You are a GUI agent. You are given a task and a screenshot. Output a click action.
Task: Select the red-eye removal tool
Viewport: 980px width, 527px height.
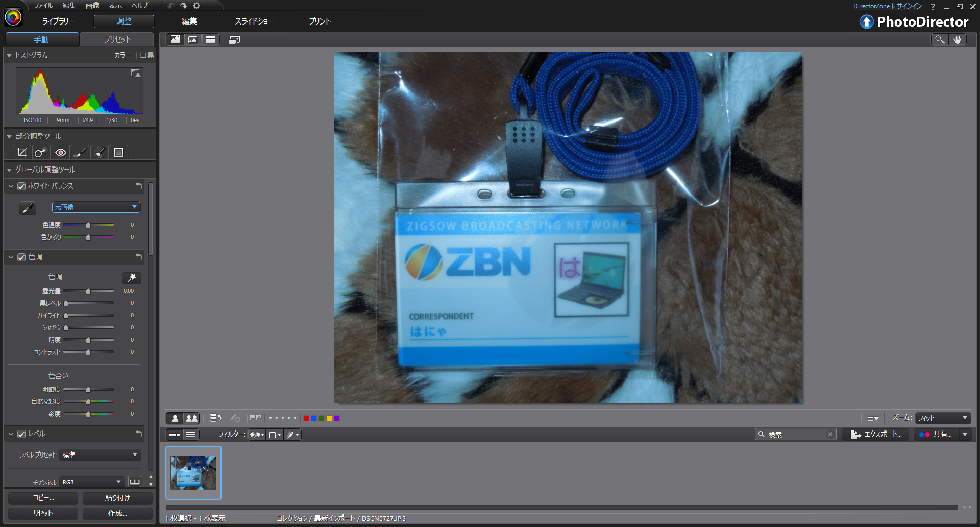pyautogui.click(x=61, y=152)
